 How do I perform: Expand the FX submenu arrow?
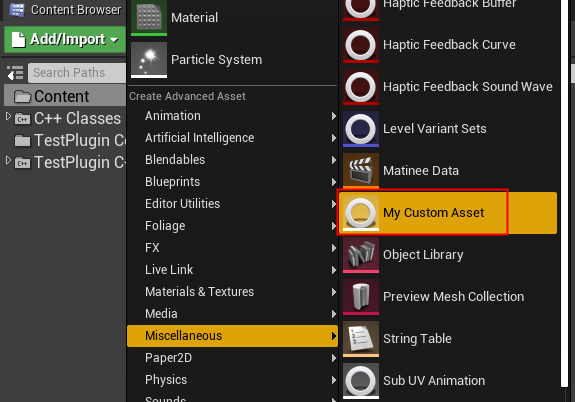click(333, 248)
